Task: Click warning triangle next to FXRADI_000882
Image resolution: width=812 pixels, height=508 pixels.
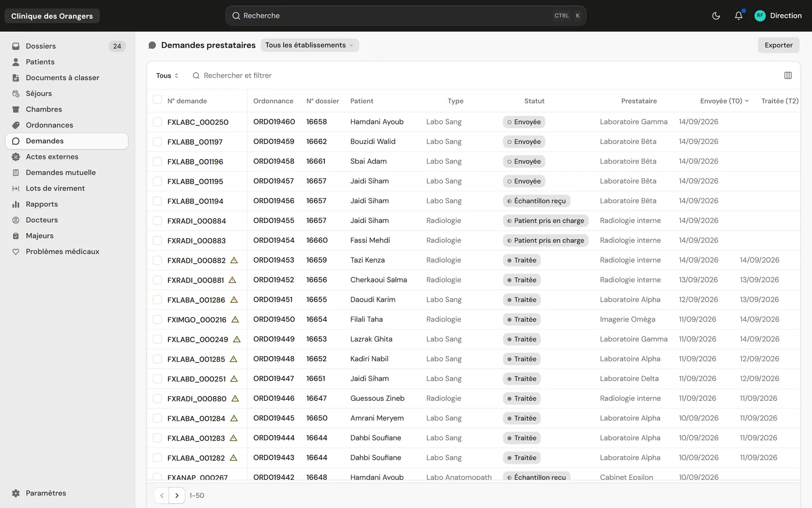Action: tap(234, 260)
